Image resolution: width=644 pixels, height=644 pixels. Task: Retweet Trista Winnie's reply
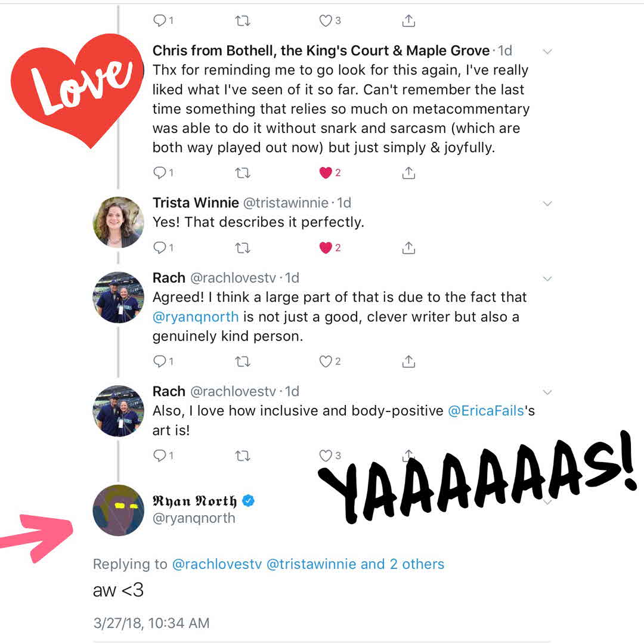242,248
